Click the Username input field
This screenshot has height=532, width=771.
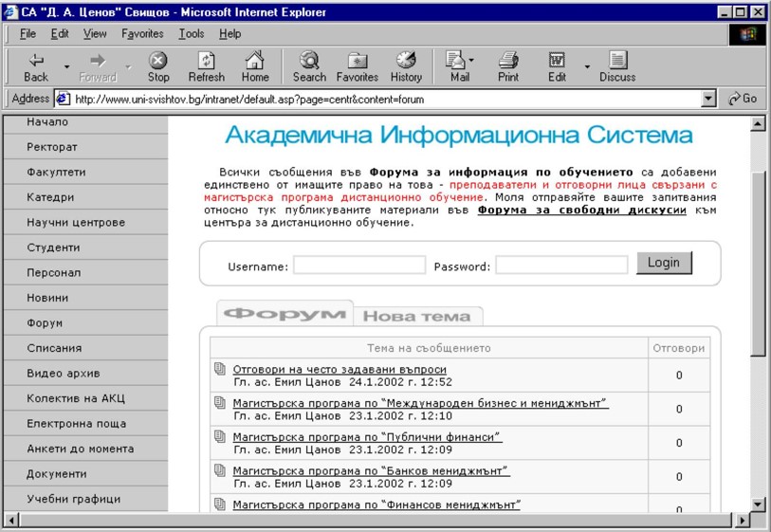pyautogui.click(x=359, y=265)
